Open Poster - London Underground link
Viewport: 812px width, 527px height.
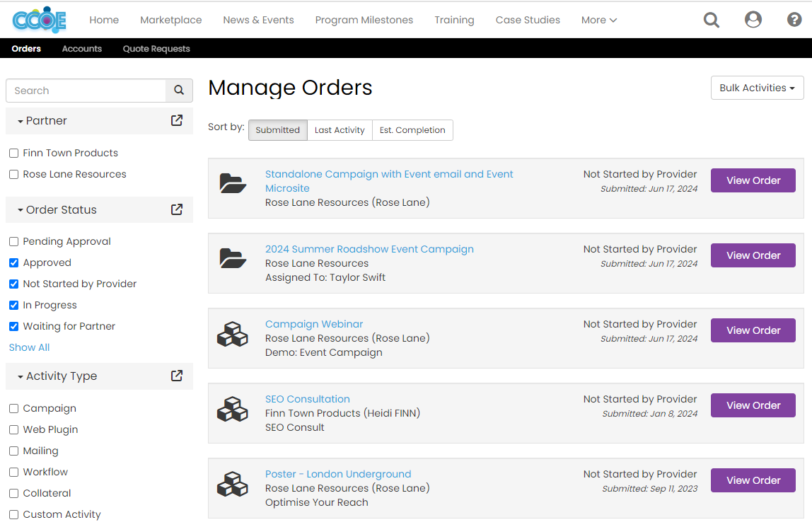coord(338,474)
